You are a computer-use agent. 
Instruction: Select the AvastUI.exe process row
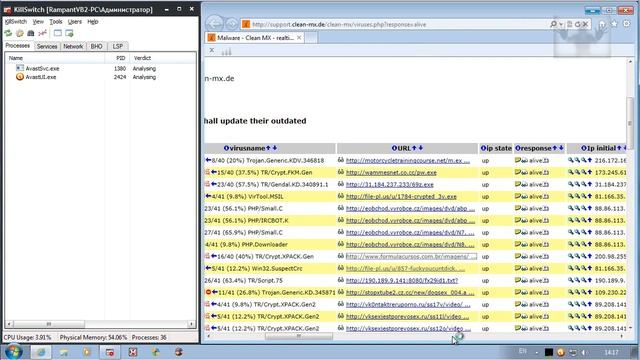[x=101, y=77]
